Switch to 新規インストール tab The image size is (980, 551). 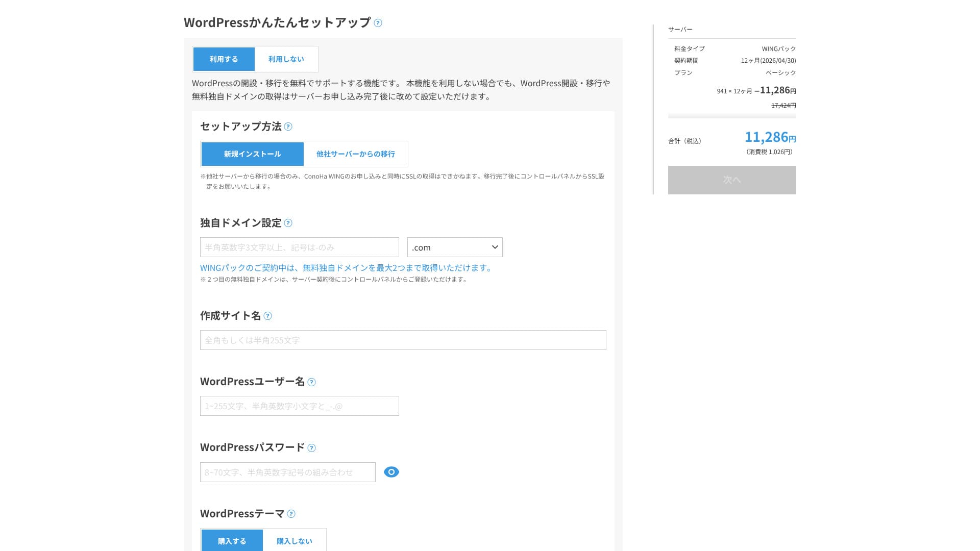[x=252, y=154]
